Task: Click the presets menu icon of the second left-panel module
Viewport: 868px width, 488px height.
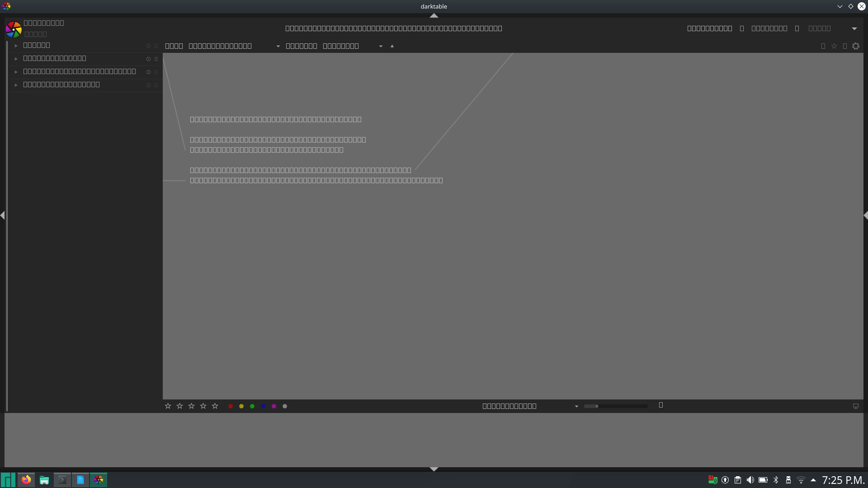Action: click(x=156, y=59)
